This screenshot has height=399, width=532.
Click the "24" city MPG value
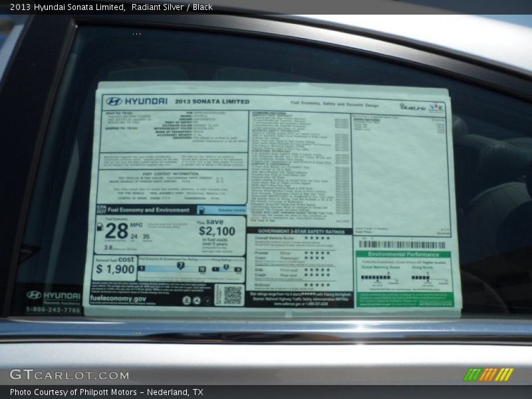tap(134, 237)
